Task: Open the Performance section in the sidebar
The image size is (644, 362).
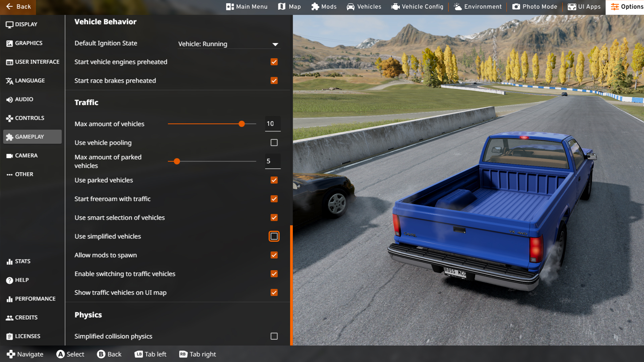Action: [35, 299]
